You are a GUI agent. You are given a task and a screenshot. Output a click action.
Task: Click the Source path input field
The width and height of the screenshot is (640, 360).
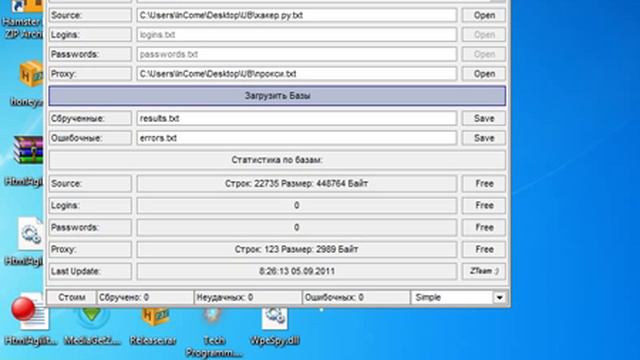coord(297,15)
